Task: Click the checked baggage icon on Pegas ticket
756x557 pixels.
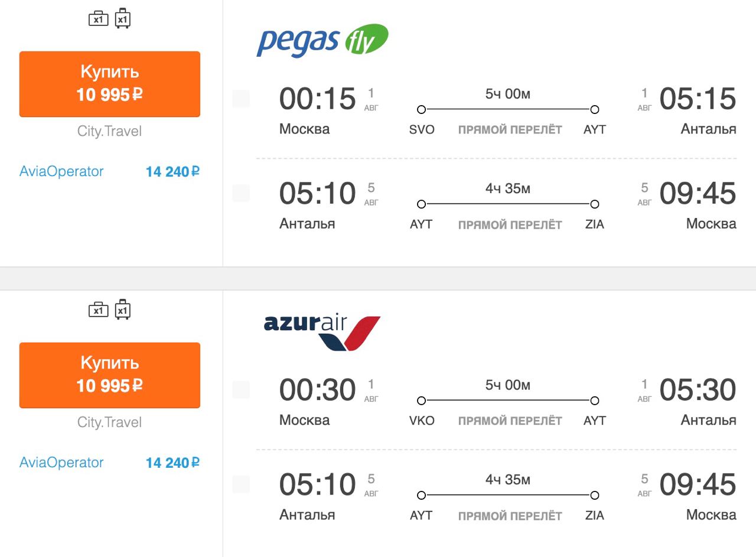Action: [x=122, y=18]
